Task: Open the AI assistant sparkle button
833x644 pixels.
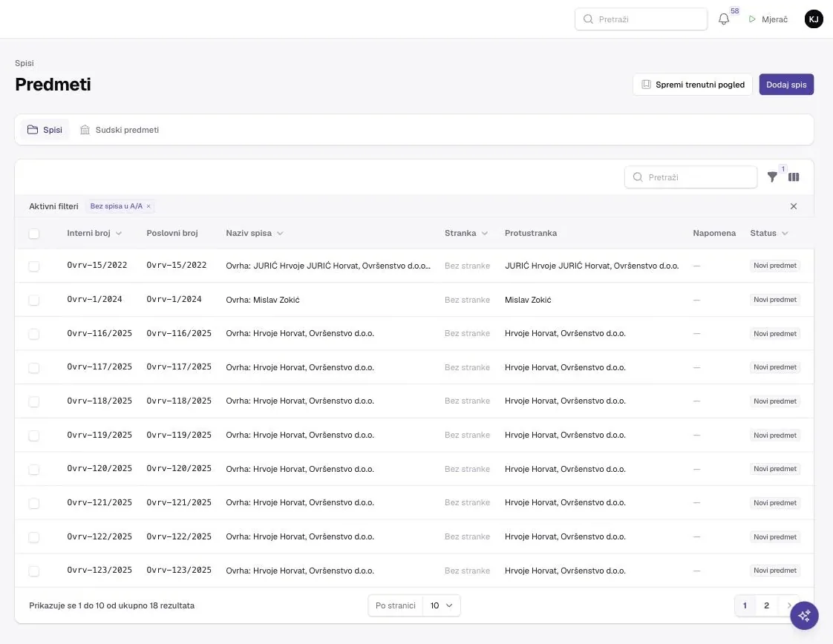Action: pos(804,615)
